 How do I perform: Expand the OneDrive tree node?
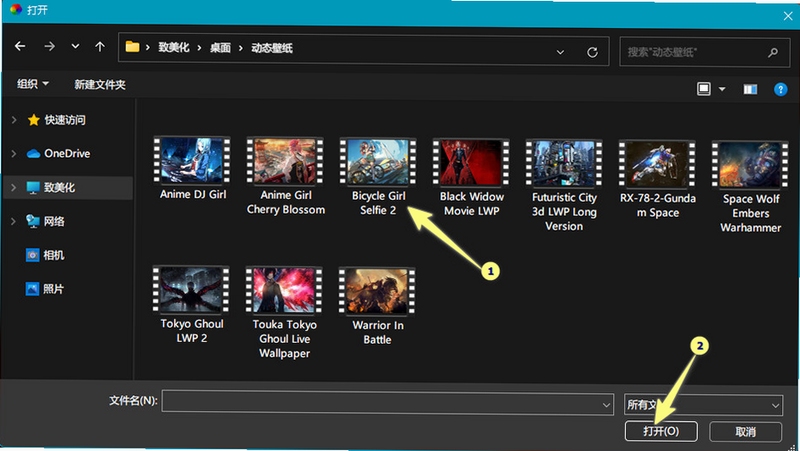[x=14, y=154]
